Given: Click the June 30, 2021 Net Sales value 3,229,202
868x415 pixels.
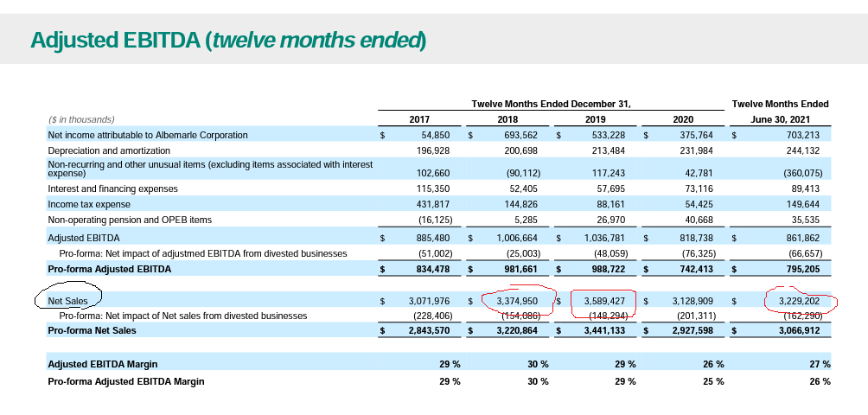Looking at the screenshot, I should tap(801, 301).
